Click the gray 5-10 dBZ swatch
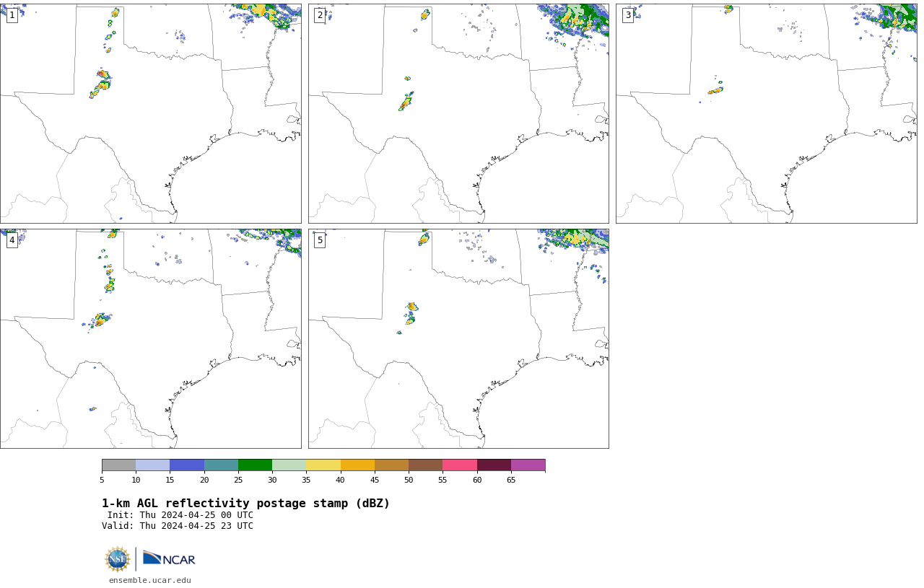This screenshot has width=924, height=588. tap(118, 465)
